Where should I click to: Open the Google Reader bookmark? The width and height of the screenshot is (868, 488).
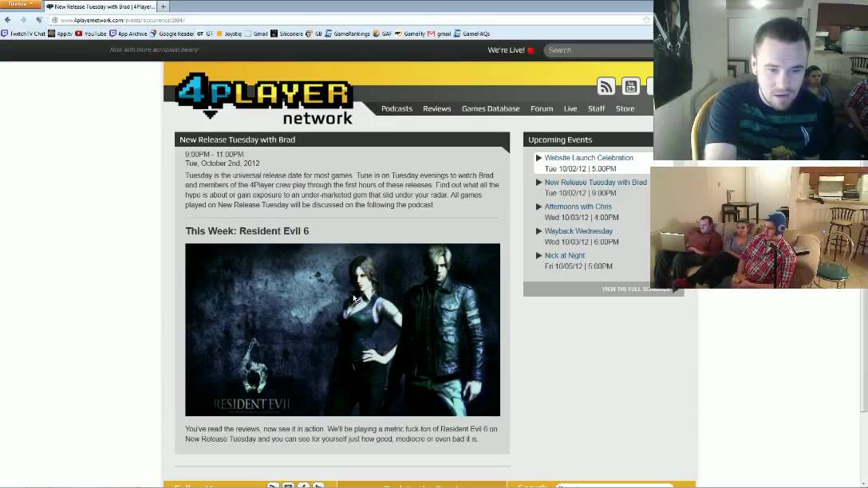point(172,33)
